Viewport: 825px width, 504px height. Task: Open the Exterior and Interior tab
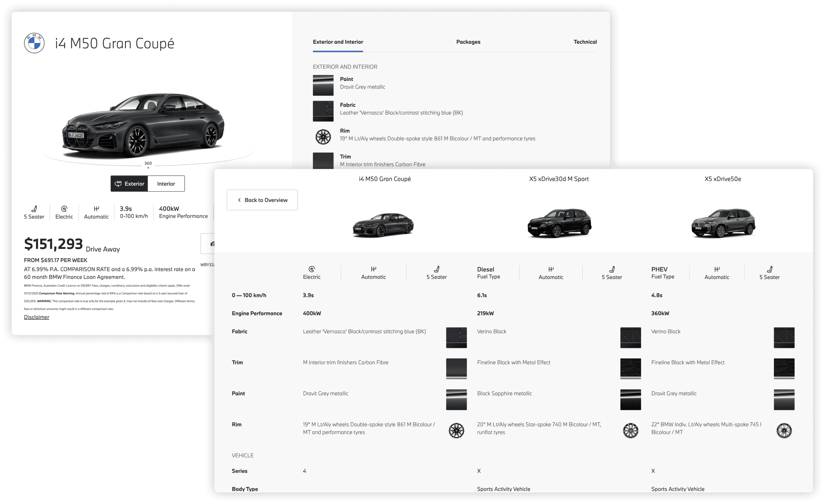tap(338, 42)
